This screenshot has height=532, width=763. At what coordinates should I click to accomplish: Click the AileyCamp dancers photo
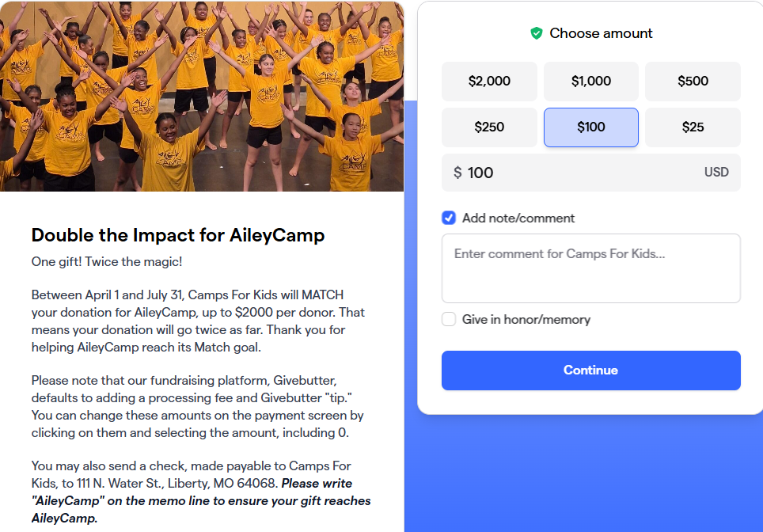202,96
